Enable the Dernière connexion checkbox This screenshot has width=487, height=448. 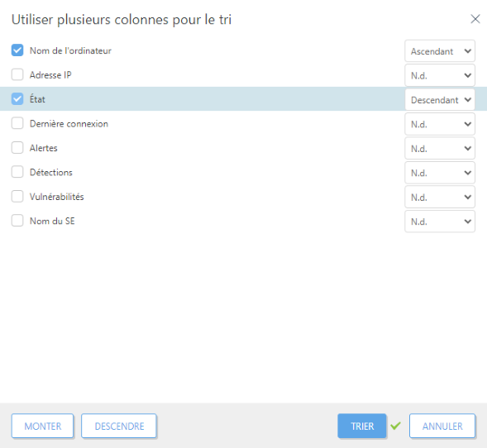click(x=17, y=123)
